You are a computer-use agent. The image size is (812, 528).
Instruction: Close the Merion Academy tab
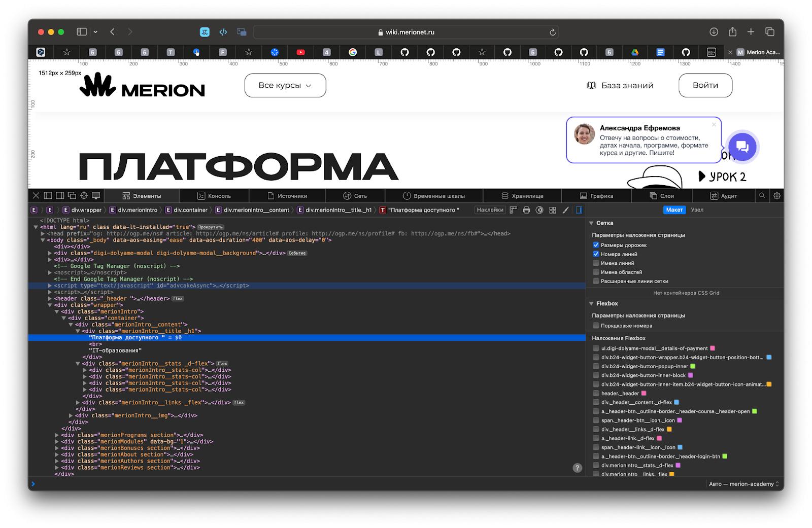(730, 52)
